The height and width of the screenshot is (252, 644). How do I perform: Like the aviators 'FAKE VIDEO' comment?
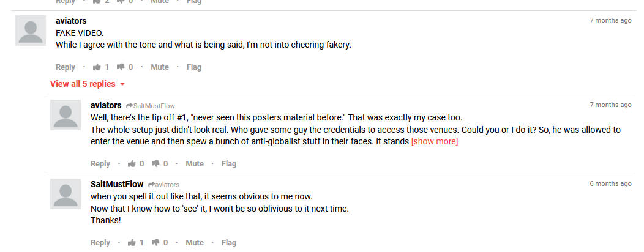(97, 67)
